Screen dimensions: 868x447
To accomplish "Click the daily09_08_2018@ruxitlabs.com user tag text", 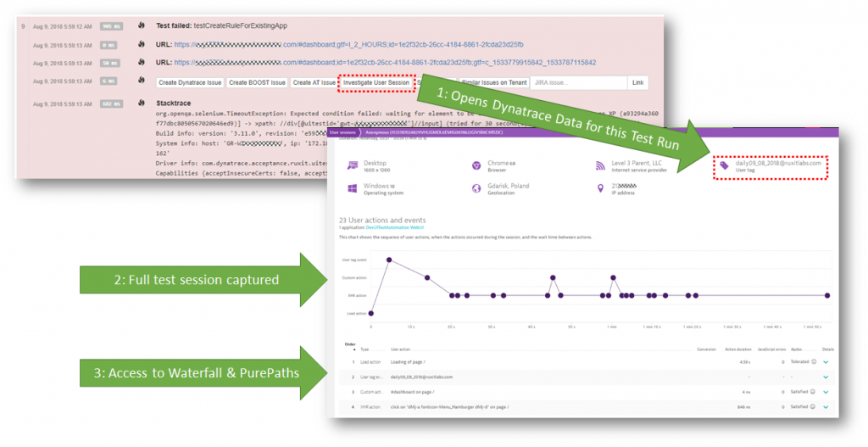I will (x=778, y=163).
